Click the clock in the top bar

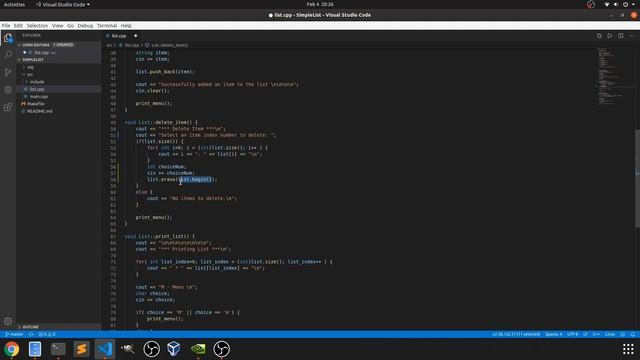[x=320, y=4]
